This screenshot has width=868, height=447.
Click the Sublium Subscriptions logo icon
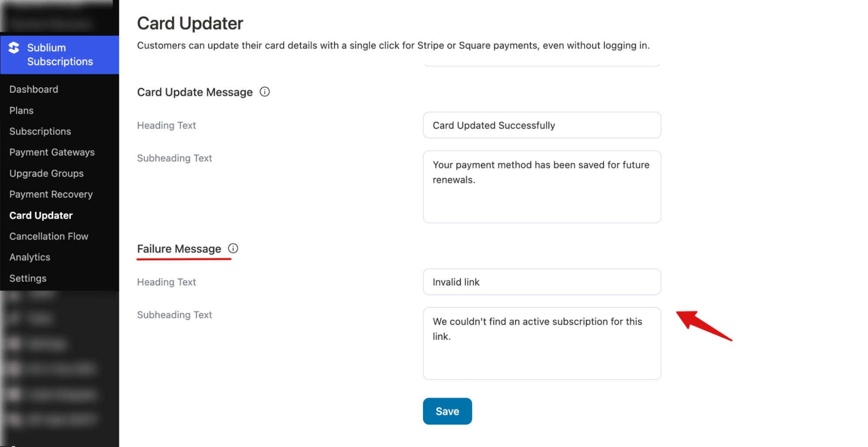click(14, 48)
